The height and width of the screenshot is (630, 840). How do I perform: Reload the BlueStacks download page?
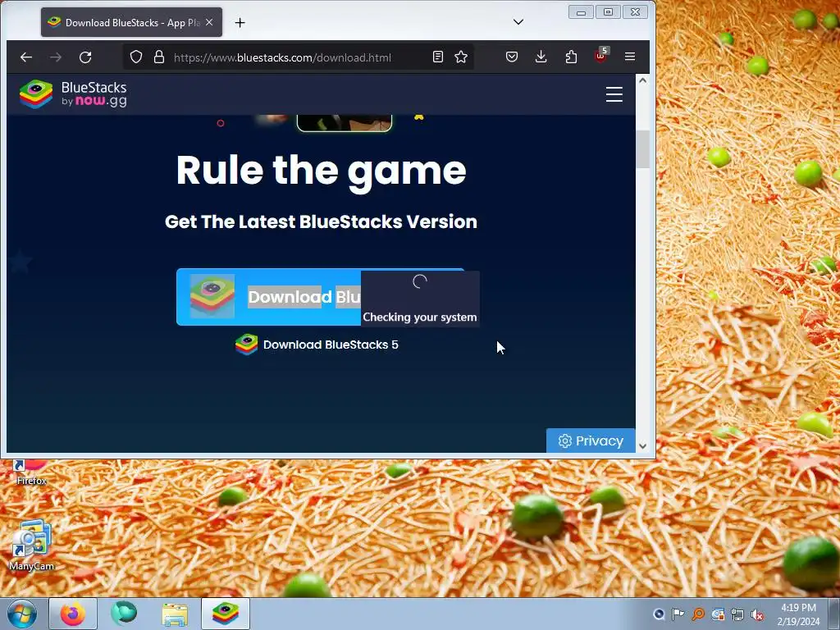click(x=85, y=57)
